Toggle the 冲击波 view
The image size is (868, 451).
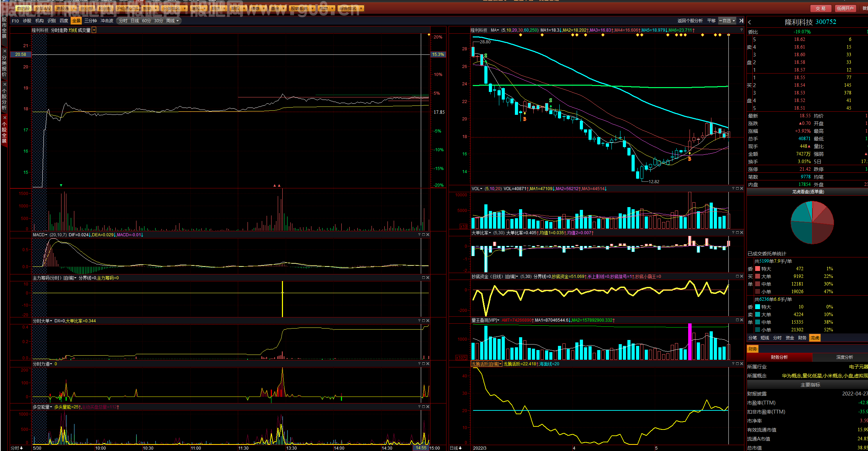(107, 21)
